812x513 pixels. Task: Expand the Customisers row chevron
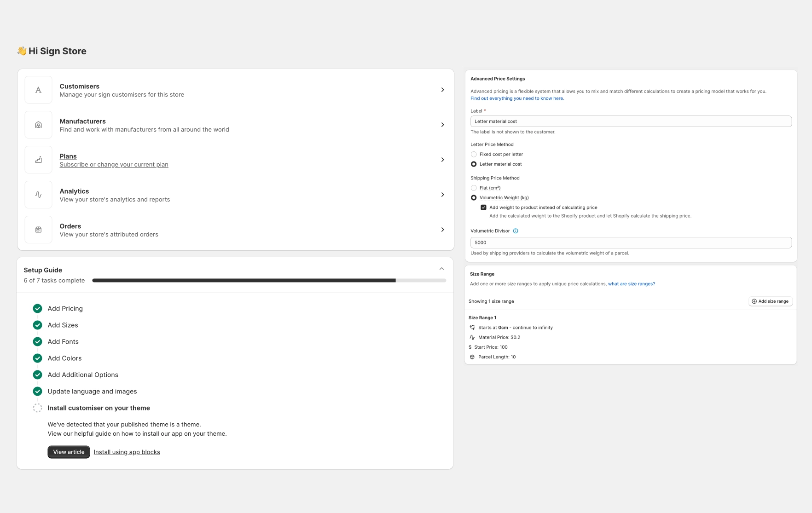click(442, 89)
